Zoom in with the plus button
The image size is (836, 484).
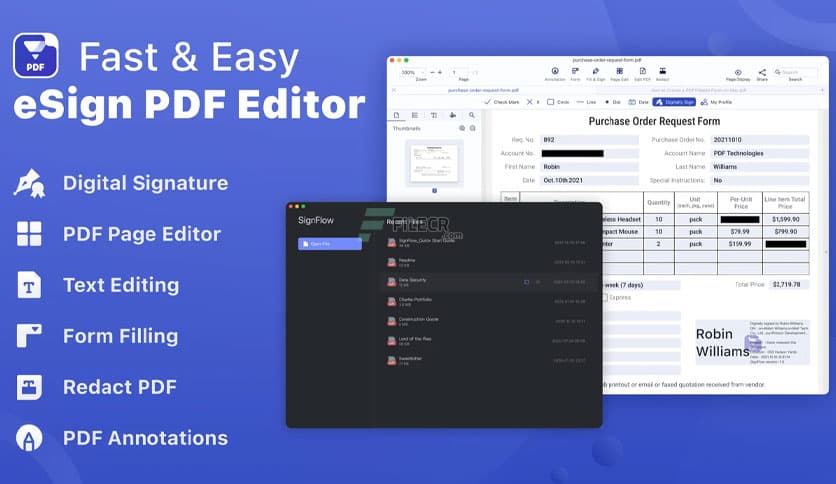point(440,72)
